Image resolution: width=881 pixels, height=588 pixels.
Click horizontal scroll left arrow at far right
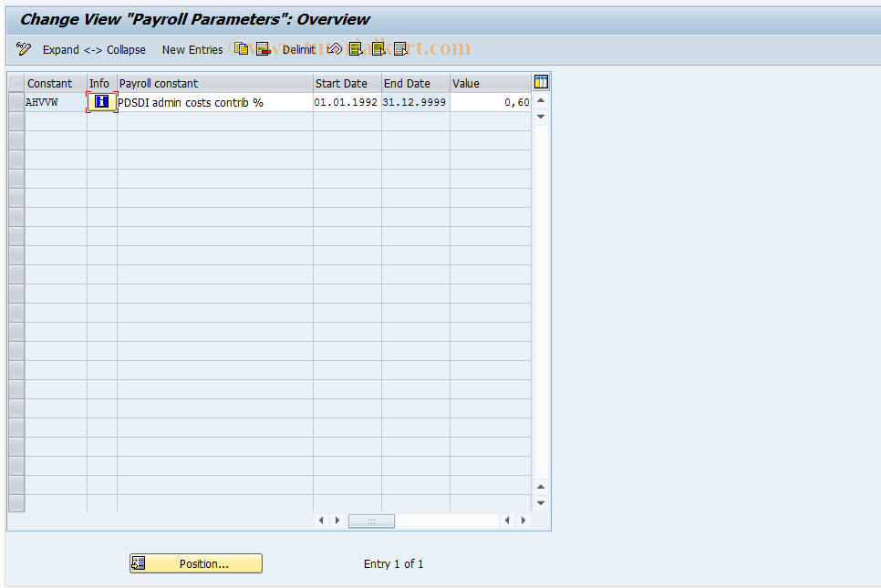pyautogui.click(x=507, y=521)
